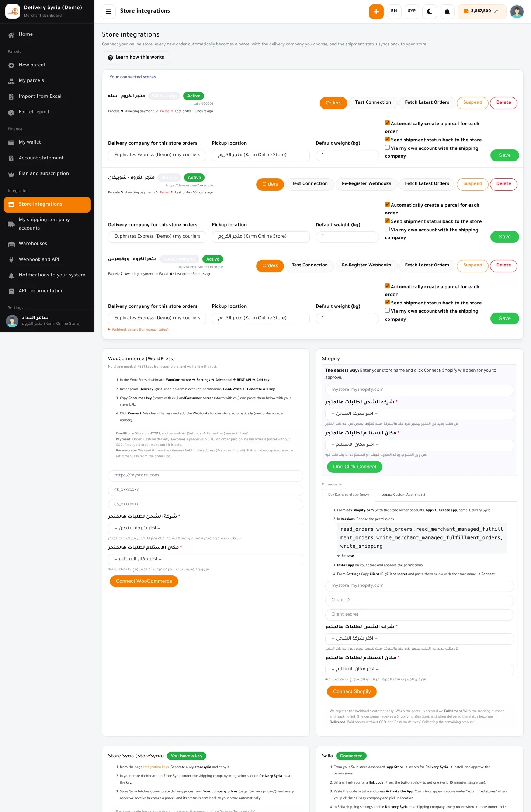Click the Webhook and API plug icon
Image resolution: width=531 pixels, height=812 pixels.
[x=11, y=260]
